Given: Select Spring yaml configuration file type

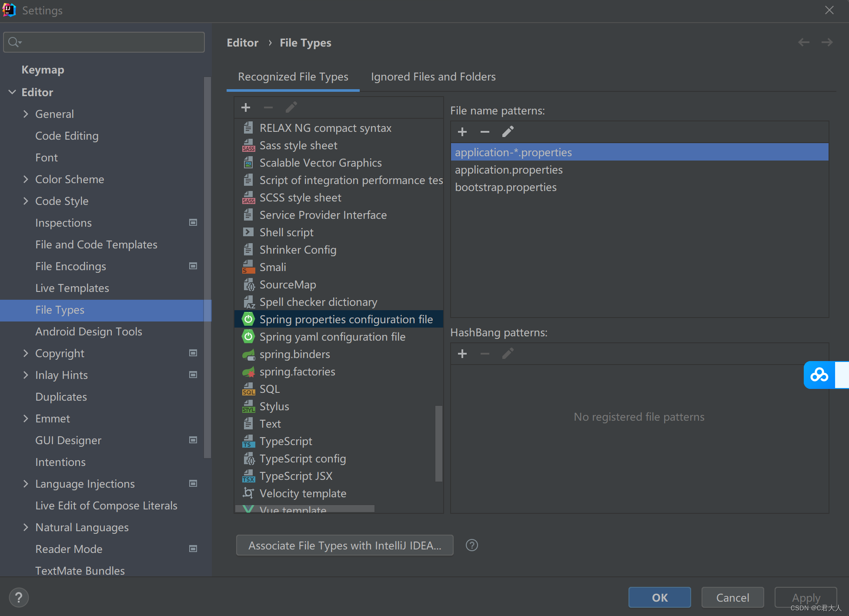Looking at the screenshot, I should click(332, 337).
